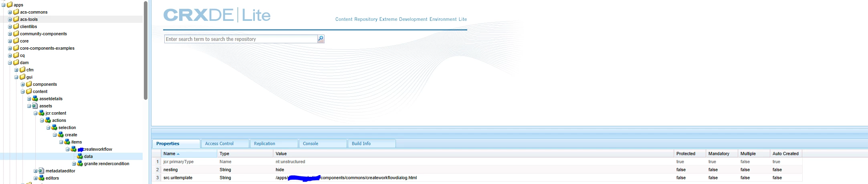
Task: Click the editors node icon
Action: (x=42, y=178)
